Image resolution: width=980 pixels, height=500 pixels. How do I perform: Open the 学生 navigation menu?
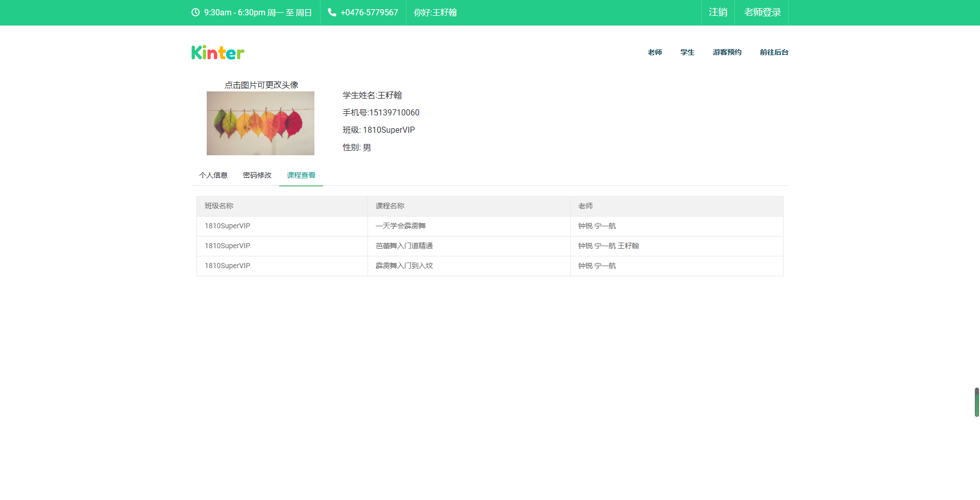[688, 52]
